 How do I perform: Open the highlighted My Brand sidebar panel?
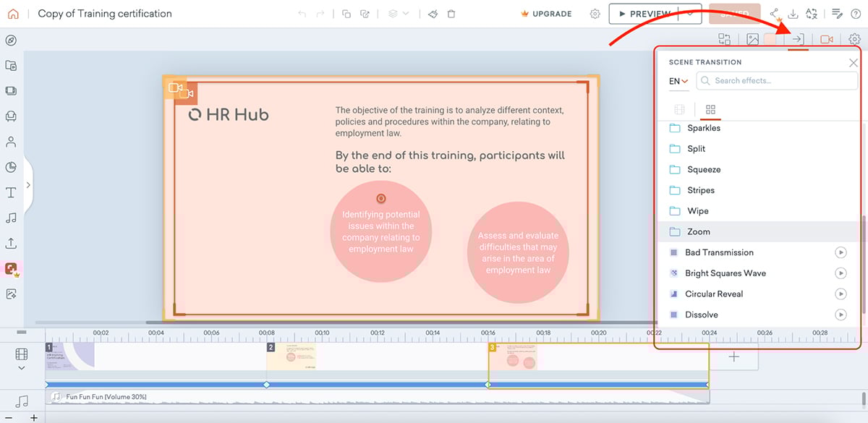tap(11, 268)
